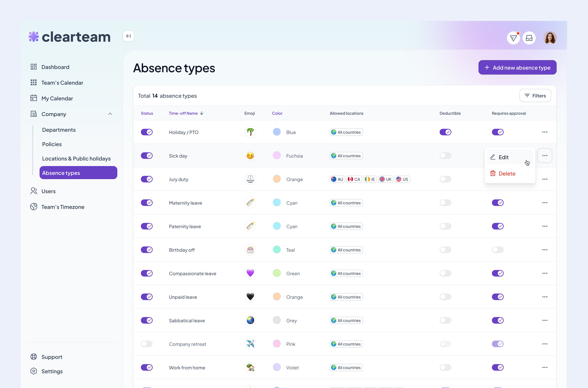
Task: Choose Delete from the context menu
Action: [x=510, y=173]
